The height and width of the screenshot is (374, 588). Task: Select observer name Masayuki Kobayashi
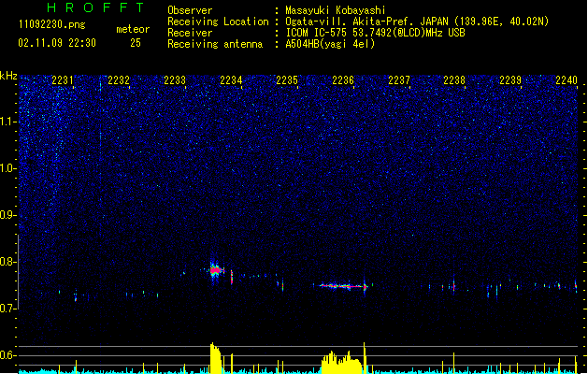click(x=336, y=10)
